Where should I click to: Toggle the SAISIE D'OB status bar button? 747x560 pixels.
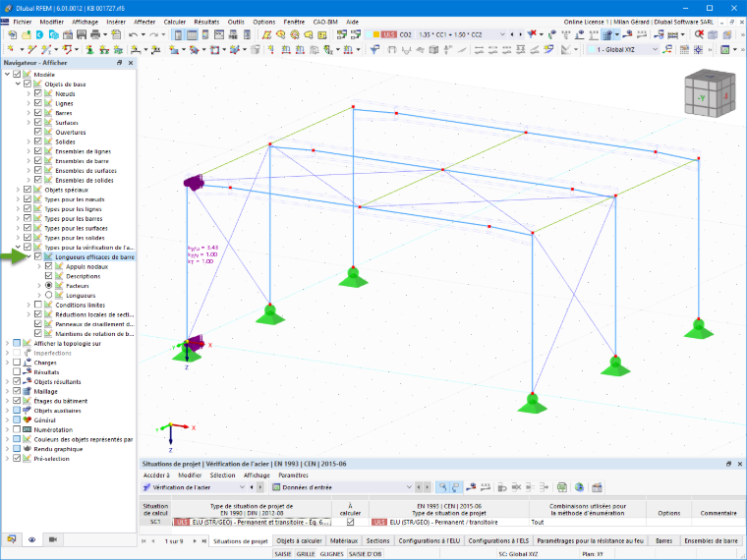365,554
